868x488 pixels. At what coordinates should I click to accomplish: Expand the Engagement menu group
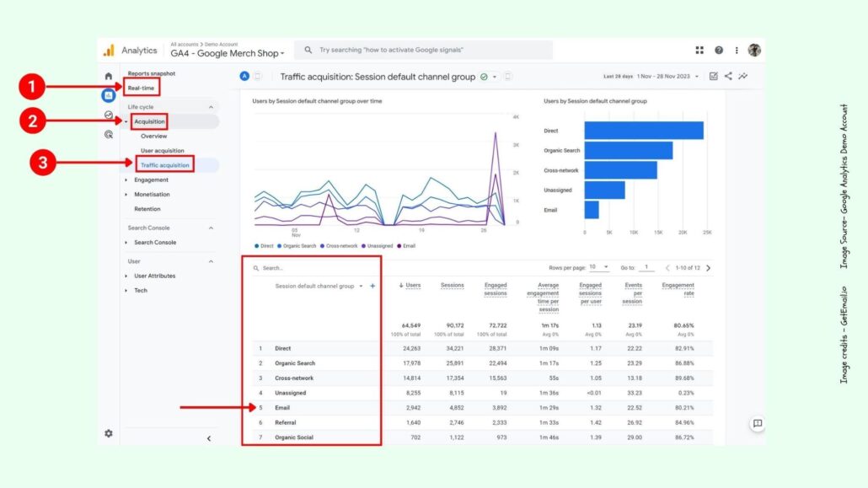click(126, 180)
